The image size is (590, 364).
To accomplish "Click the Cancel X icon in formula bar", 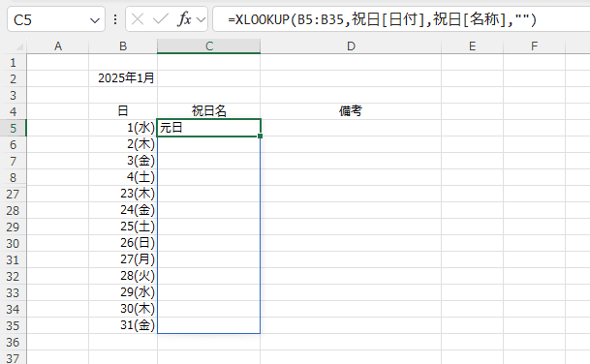I will point(138,19).
